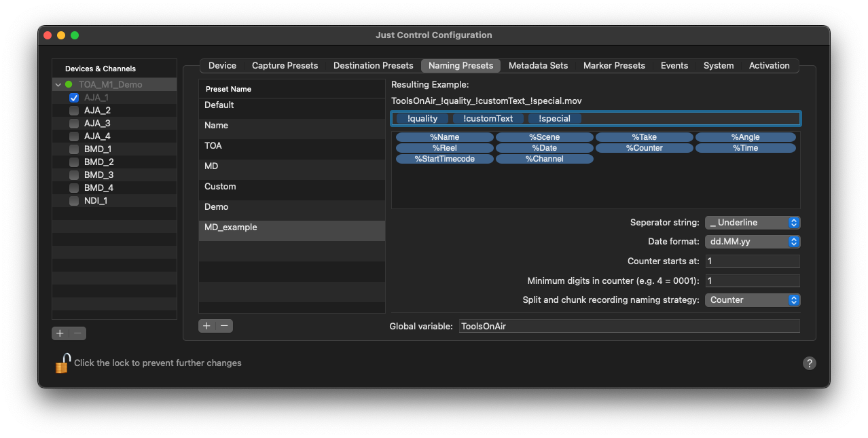The image size is (868, 438).
Task: Click the %Scene token
Action: tap(545, 137)
